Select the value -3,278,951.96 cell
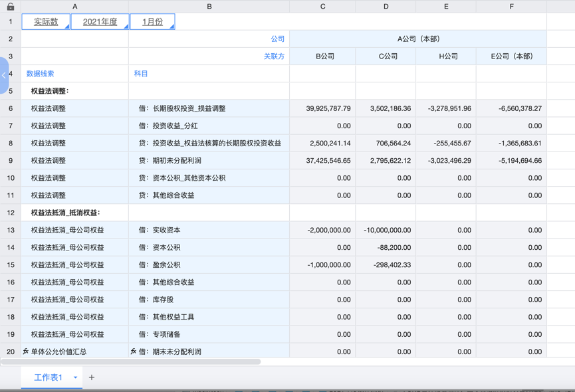This screenshot has width=575, height=392. pyautogui.click(x=446, y=108)
